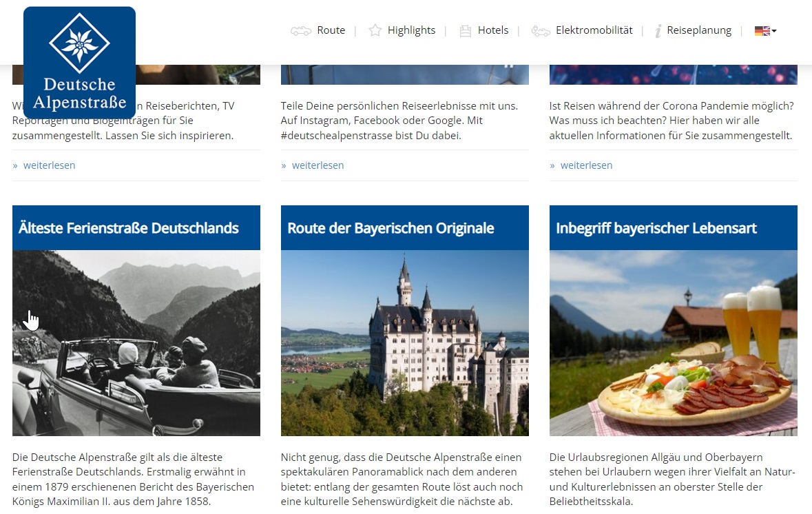Follow weiterlesen link under Reiseberichte text
The width and height of the screenshot is (812, 514).
(49, 165)
